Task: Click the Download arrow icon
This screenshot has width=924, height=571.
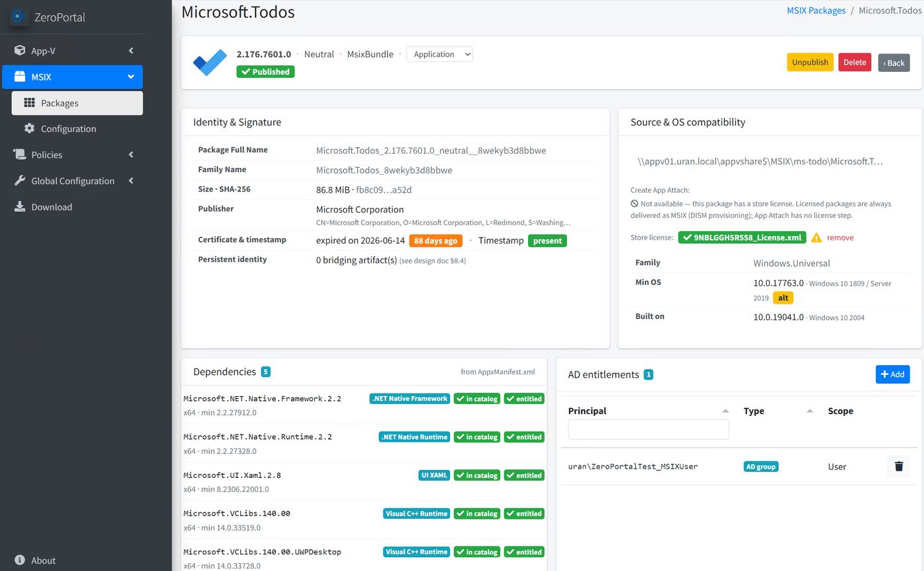Action: (x=19, y=207)
